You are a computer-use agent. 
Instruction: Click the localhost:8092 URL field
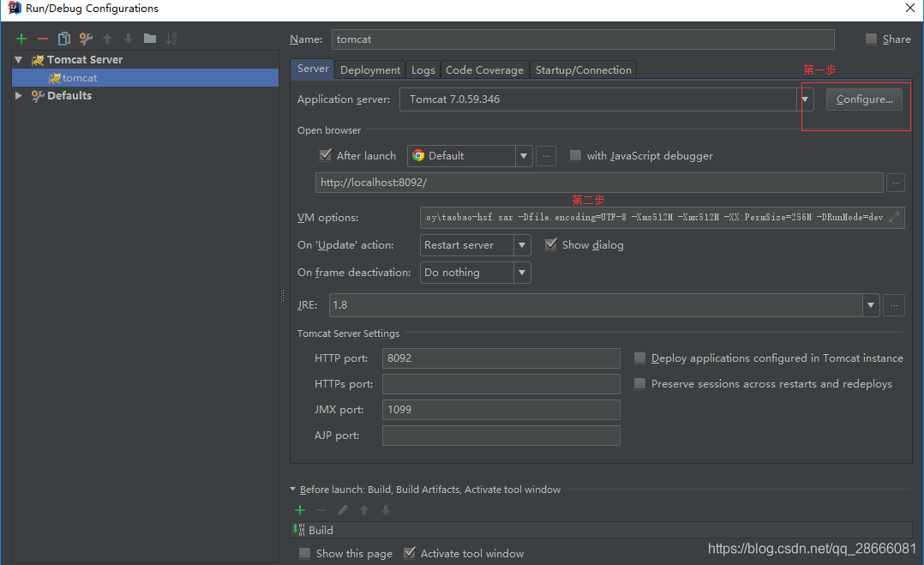[x=599, y=183]
